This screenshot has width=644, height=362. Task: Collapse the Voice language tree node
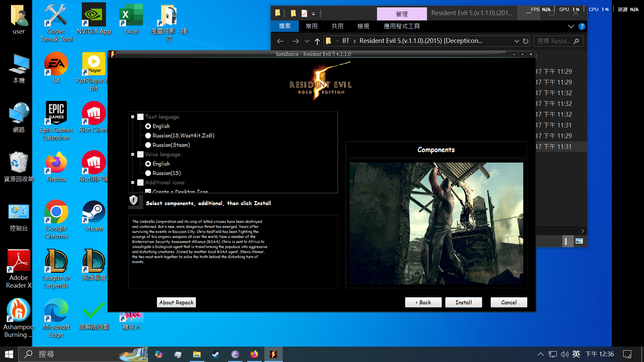click(x=133, y=155)
